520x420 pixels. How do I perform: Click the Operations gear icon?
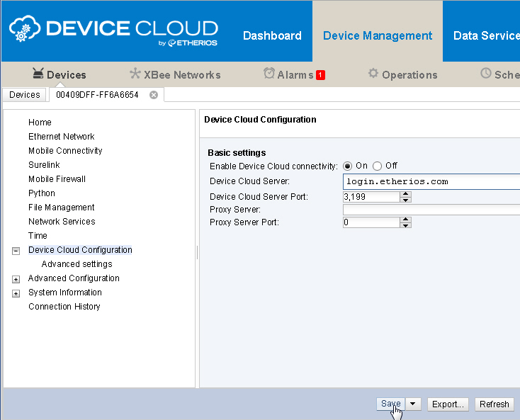[x=373, y=74]
